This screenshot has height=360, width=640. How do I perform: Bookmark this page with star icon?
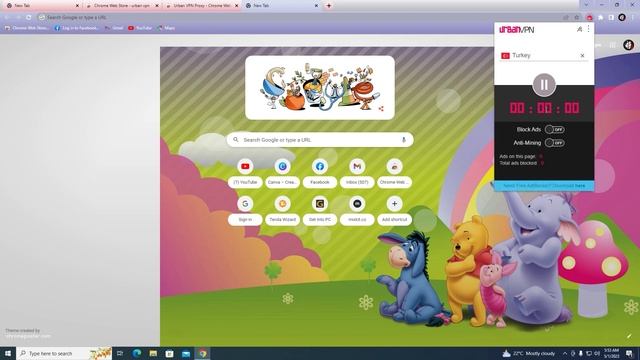point(577,18)
